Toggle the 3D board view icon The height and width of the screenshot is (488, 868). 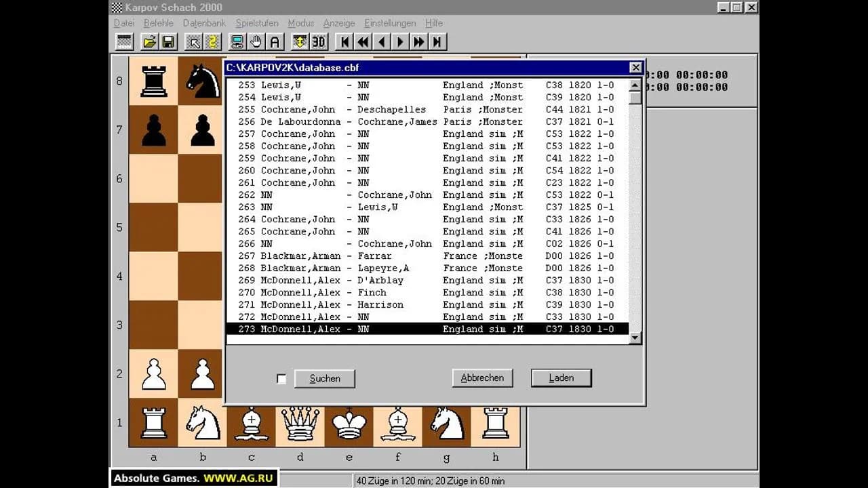(318, 42)
